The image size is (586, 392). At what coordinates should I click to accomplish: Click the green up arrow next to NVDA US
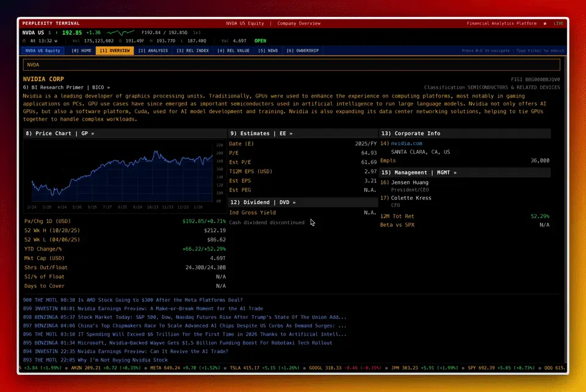(x=56, y=32)
